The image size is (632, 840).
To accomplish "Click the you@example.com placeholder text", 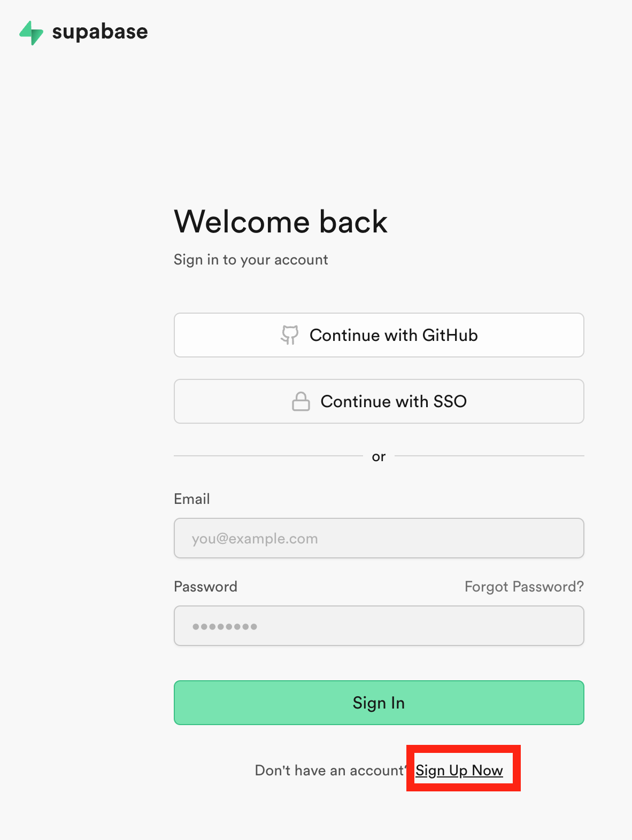I will [255, 539].
